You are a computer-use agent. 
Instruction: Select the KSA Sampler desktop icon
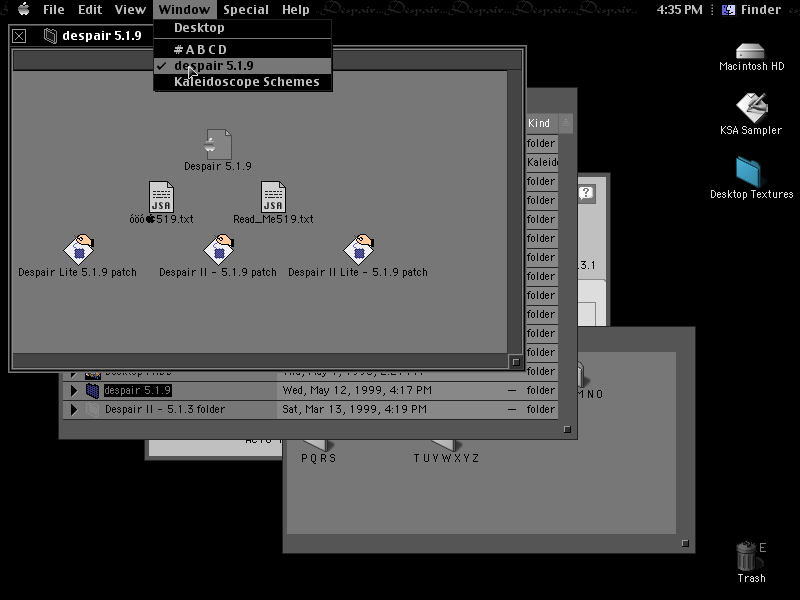pyautogui.click(x=751, y=107)
